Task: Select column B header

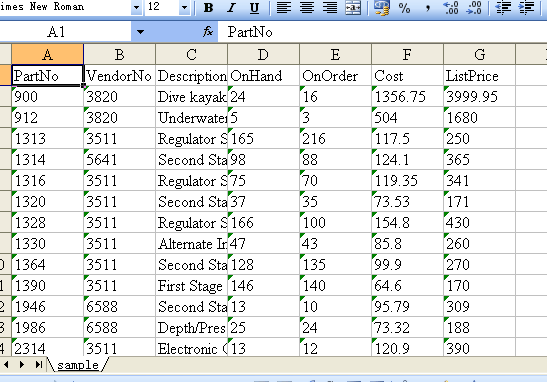Action: click(120, 54)
